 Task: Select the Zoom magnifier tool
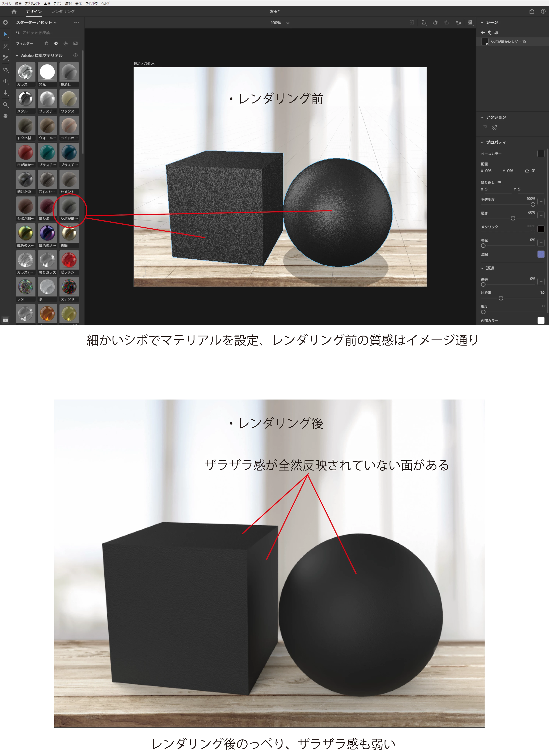point(5,105)
